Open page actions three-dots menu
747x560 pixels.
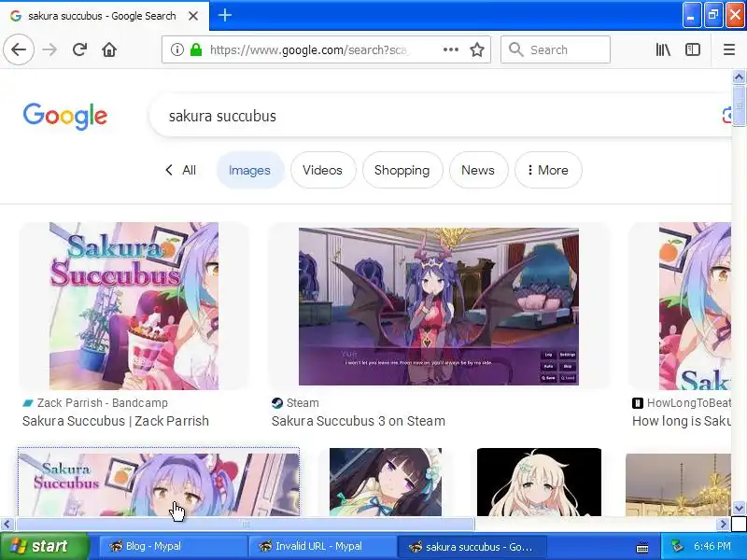451,49
